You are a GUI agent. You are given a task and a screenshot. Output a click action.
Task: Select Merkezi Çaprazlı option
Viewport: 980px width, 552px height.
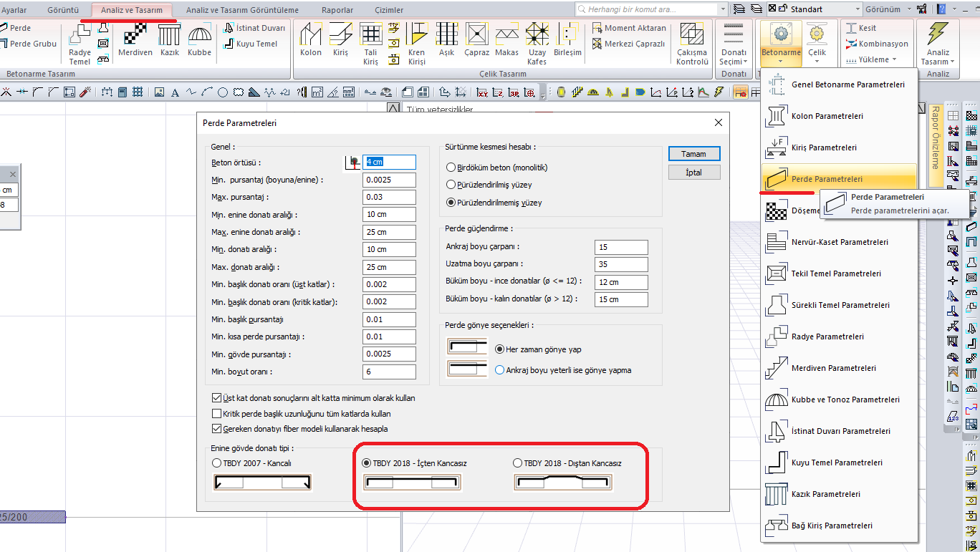(629, 44)
